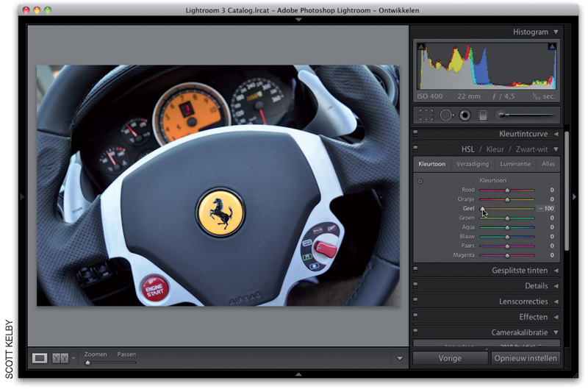Viewport: 588px width, 389px height.
Task: Click the right panel scrollbar
Action: tap(567, 191)
